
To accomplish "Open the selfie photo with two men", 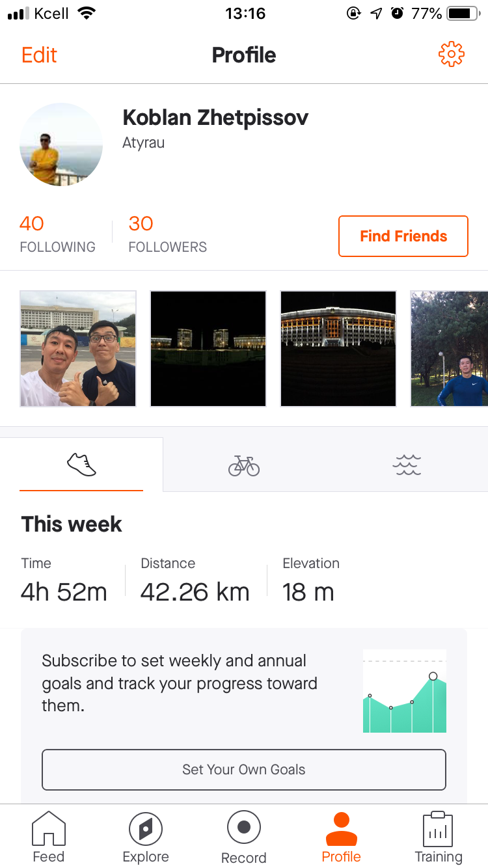I will (78, 349).
